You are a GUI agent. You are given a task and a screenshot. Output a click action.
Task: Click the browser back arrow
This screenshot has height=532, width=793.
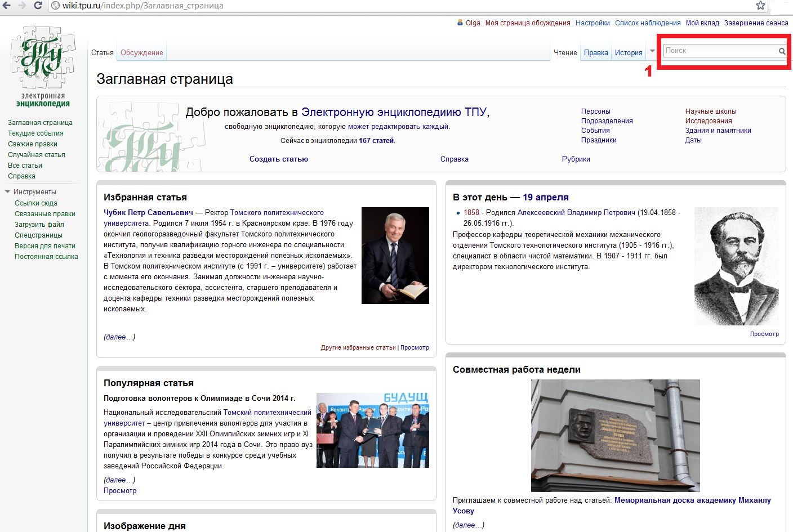[x=7, y=6]
